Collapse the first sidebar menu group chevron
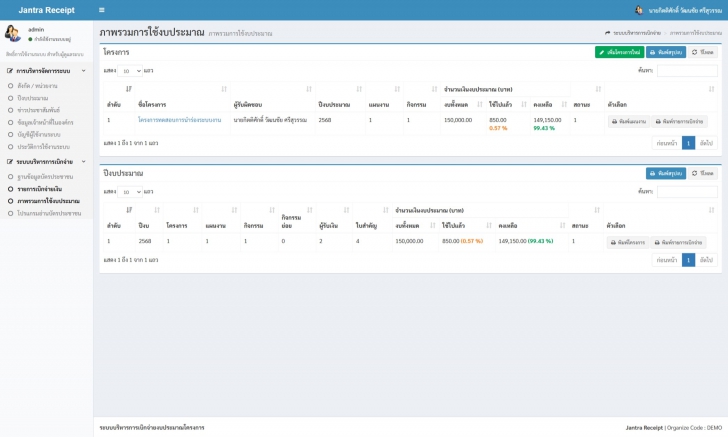 click(84, 71)
